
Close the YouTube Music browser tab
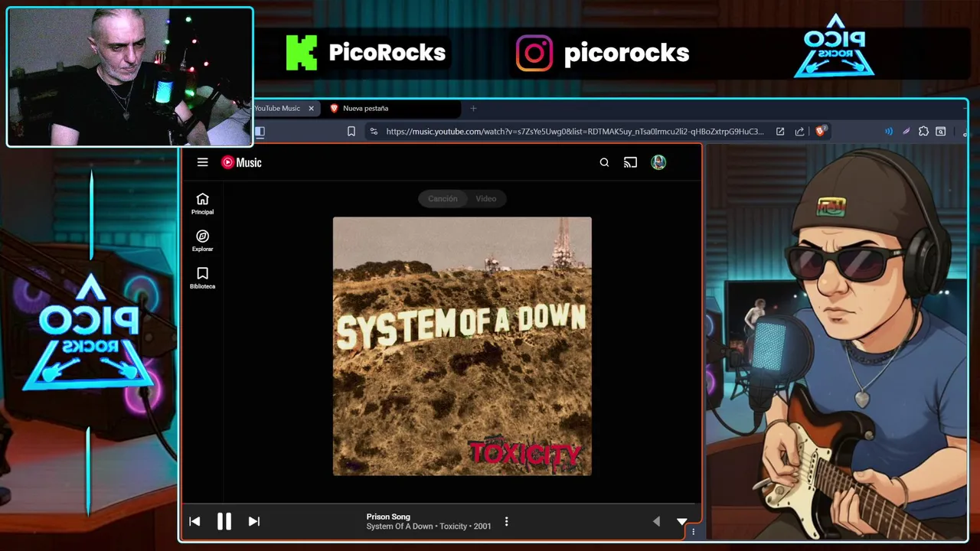(311, 109)
